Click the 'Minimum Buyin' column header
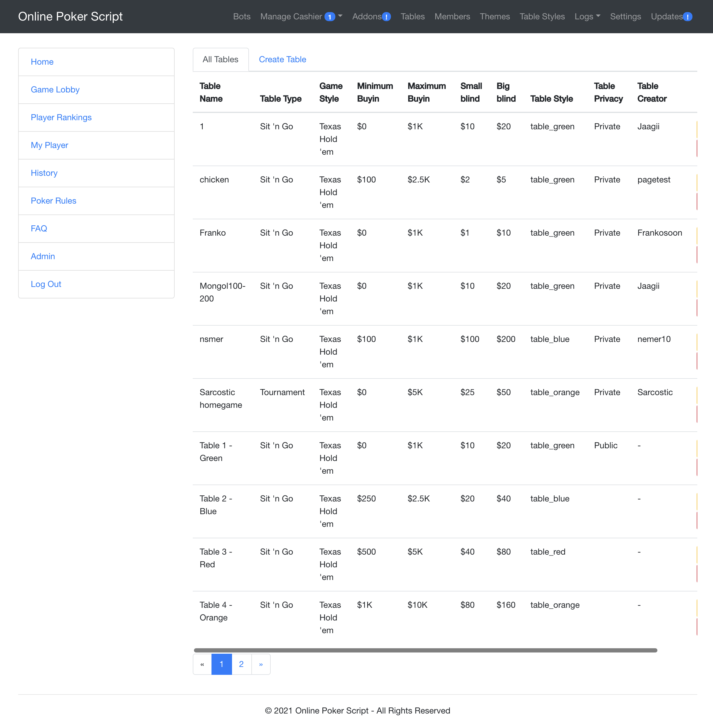 [x=375, y=92]
